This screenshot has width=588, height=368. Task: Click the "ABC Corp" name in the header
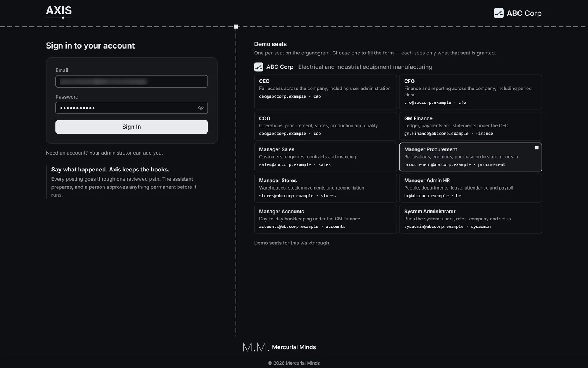pos(524,13)
